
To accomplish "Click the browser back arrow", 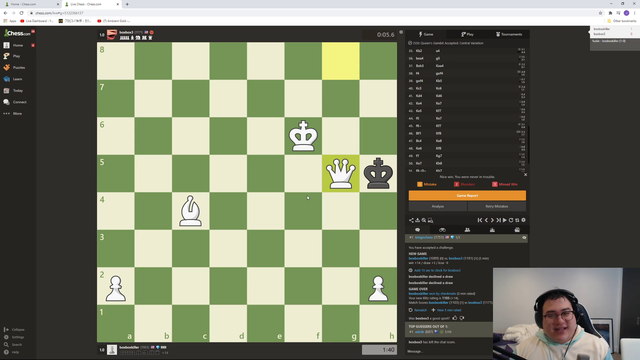I will (5, 13).
